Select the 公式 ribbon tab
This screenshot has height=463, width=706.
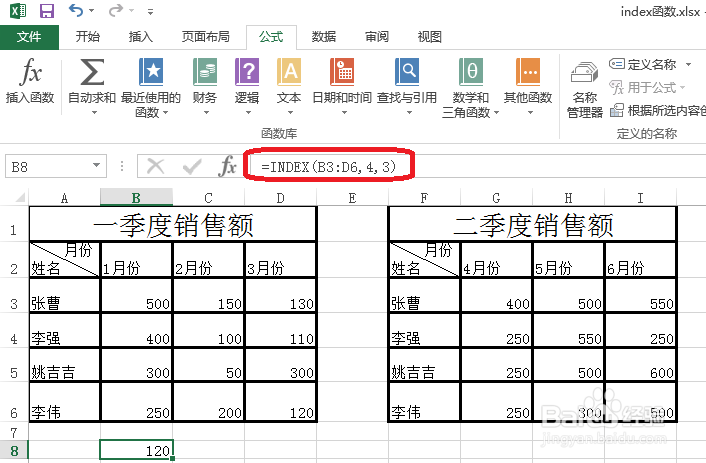click(x=271, y=37)
